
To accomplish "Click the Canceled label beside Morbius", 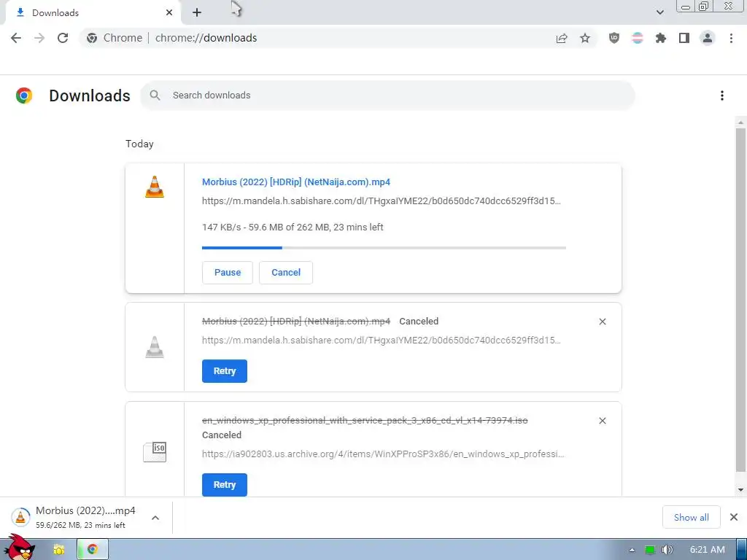I will click(419, 322).
